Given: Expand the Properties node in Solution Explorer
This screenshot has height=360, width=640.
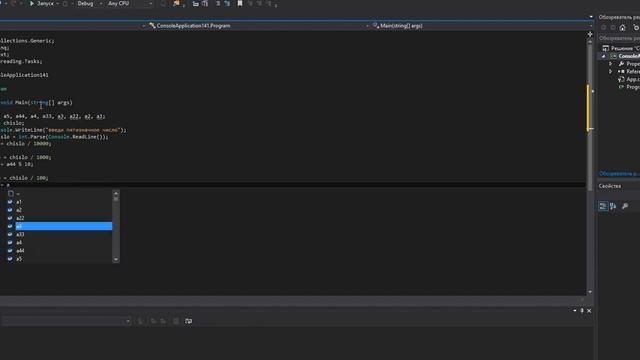Looking at the screenshot, I should point(611,64).
